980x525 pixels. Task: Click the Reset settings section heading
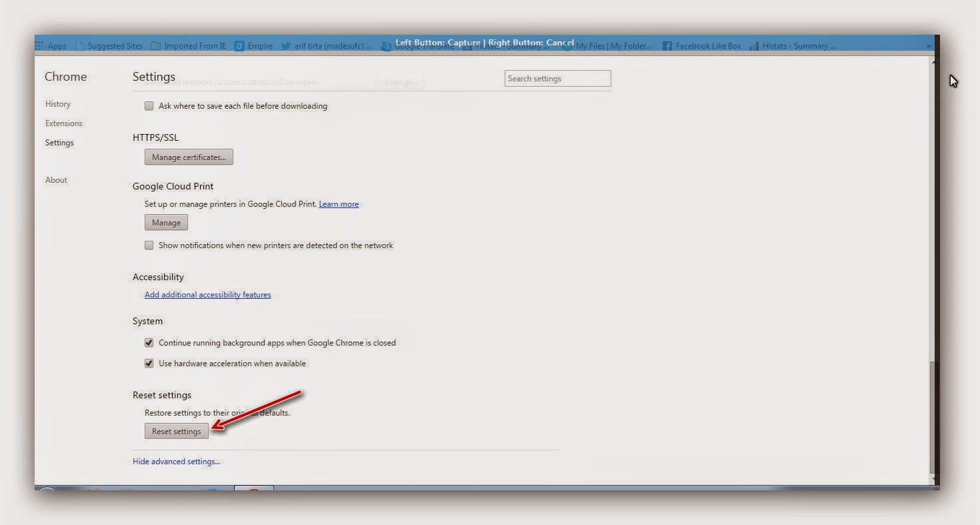(162, 395)
